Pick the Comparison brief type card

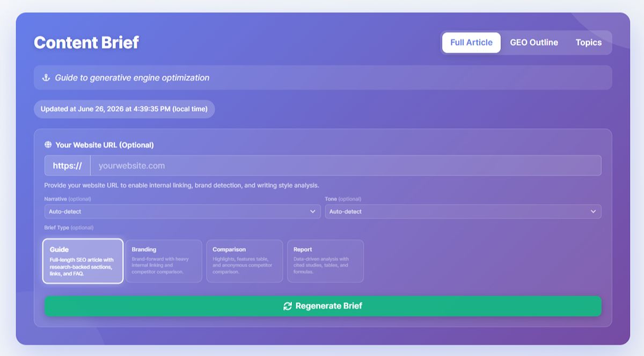tap(245, 261)
